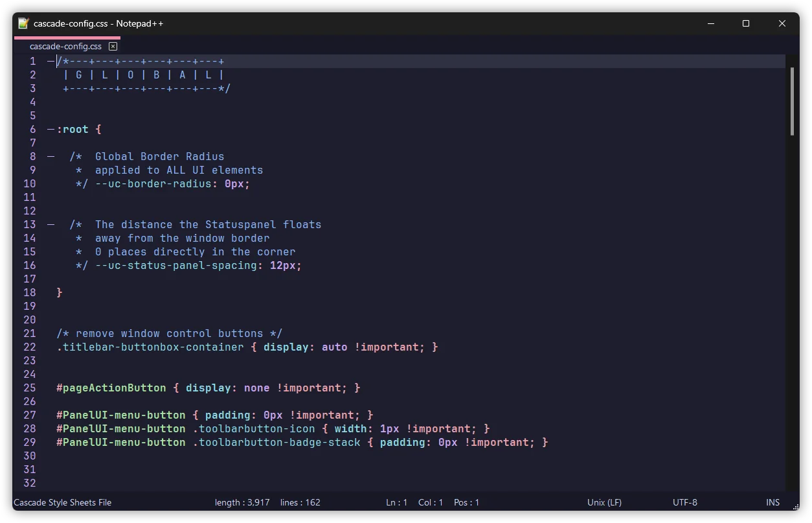The height and width of the screenshot is (523, 812).
Task: Fold the Statuspanel comment block on line 13
Action: pos(51,225)
